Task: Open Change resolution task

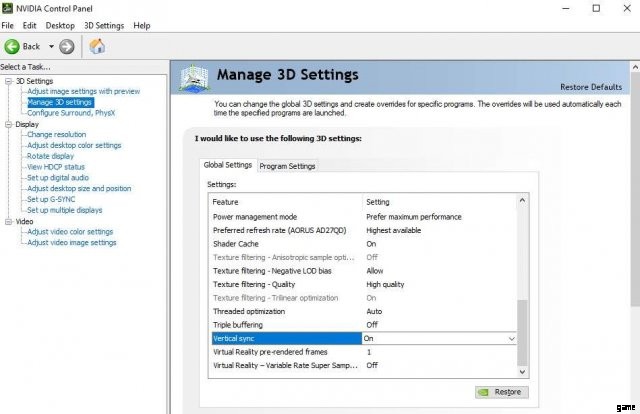Action: pos(56,134)
